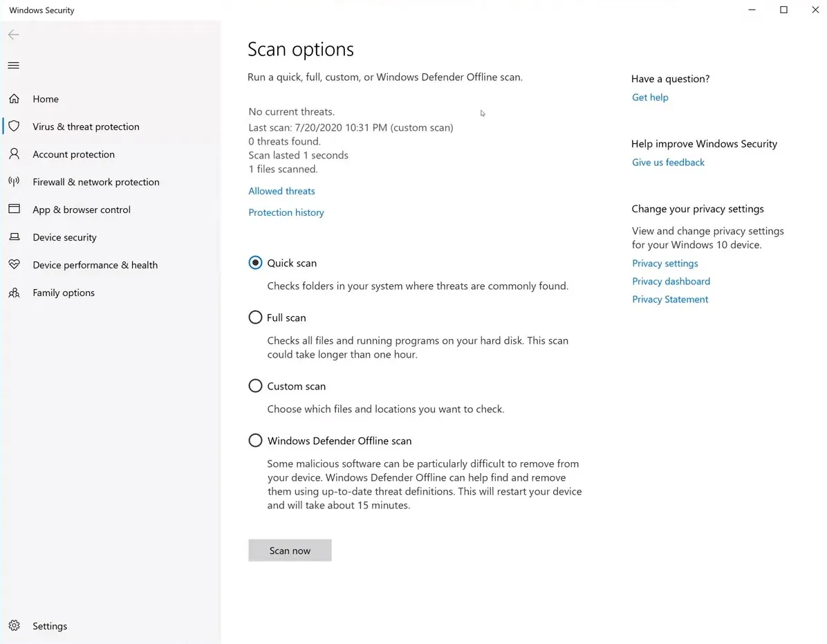This screenshot has width=827, height=644.
Task: Open App & browser control
Action: coord(81,210)
